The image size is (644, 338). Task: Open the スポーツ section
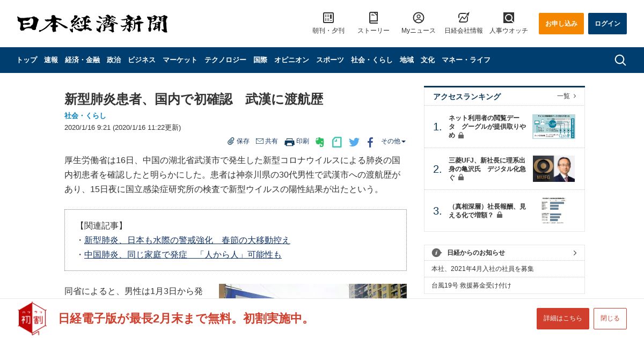[x=330, y=60]
